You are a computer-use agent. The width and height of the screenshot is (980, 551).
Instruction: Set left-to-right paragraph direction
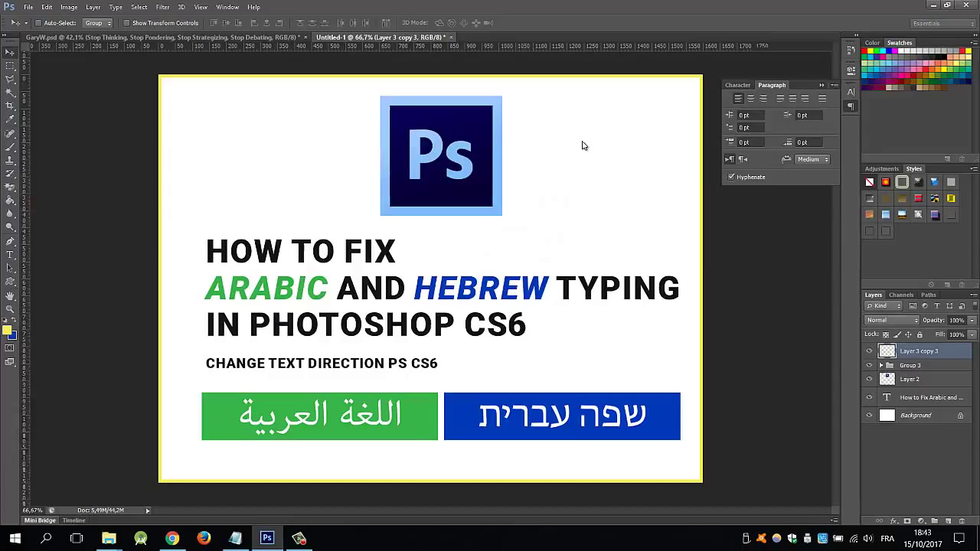click(730, 159)
